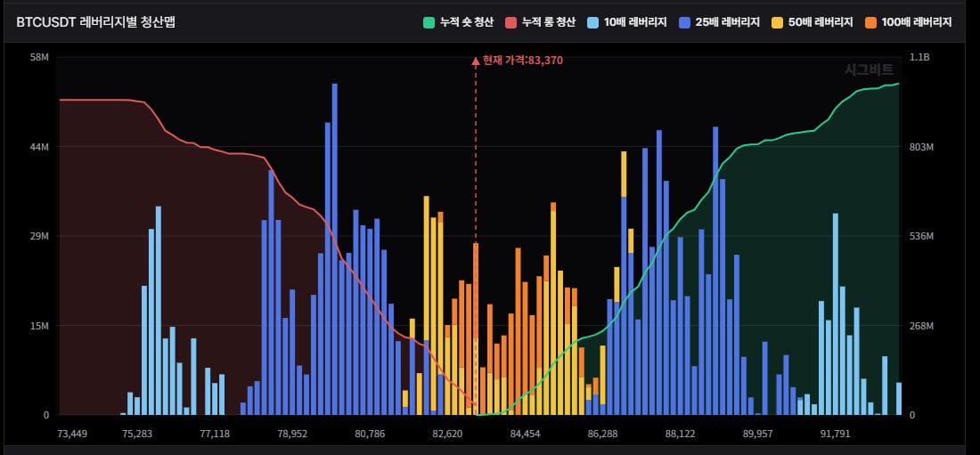The width and height of the screenshot is (980, 455).
Task: Click the 80,786 price axis label
Action: pyautogui.click(x=370, y=434)
